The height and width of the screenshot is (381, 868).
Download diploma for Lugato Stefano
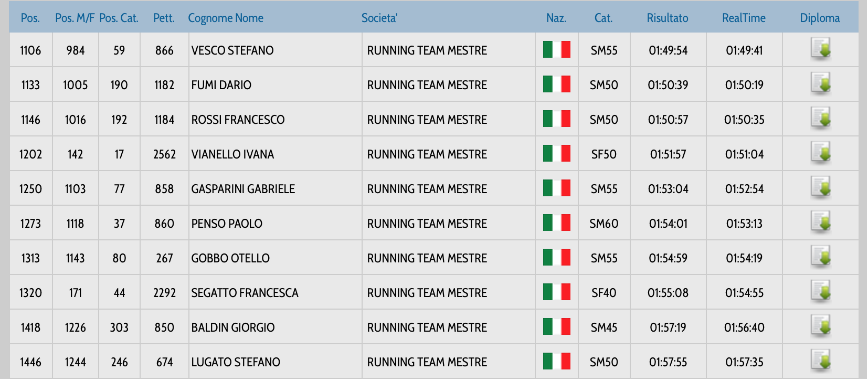820,361
